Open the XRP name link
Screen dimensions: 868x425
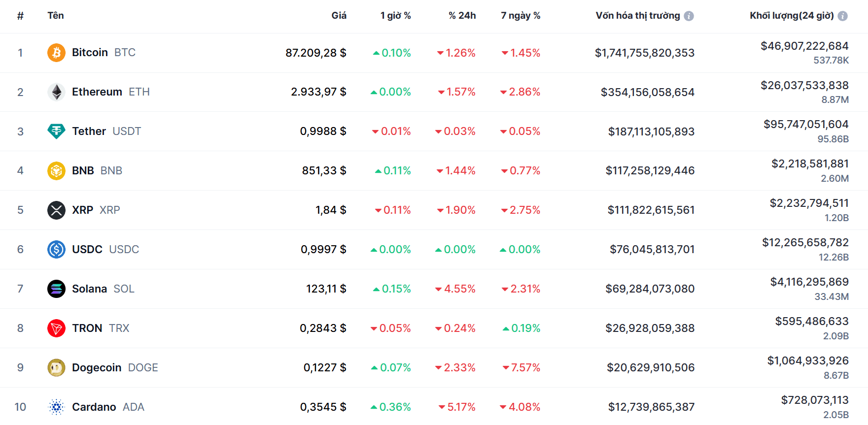point(82,210)
